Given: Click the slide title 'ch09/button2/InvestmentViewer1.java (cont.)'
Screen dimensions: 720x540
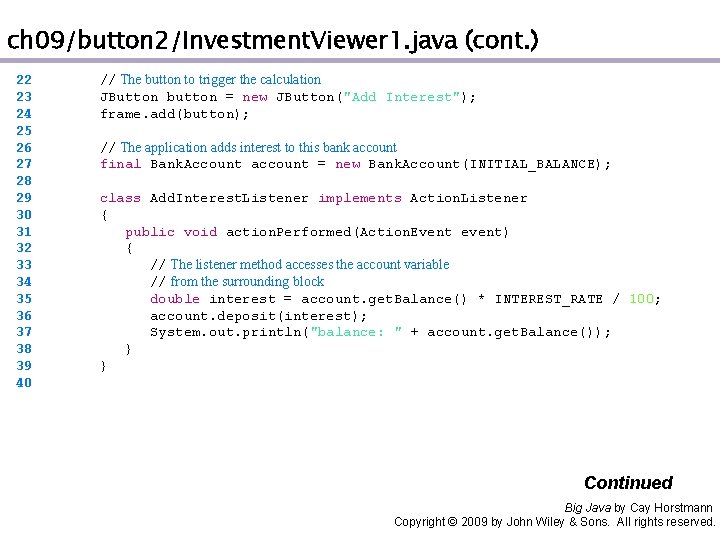Looking at the screenshot, I should [273, 40].
